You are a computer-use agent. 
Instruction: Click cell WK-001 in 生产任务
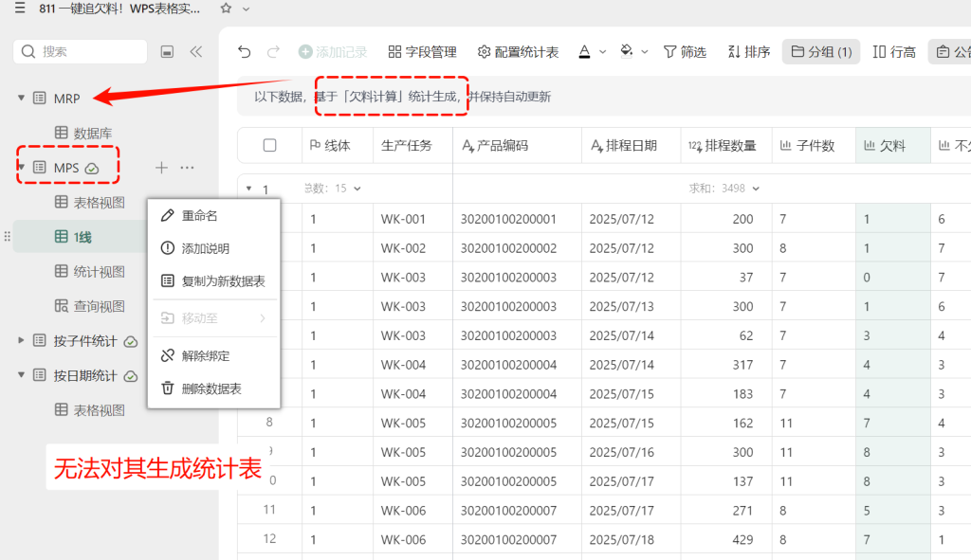(x=413, y=219)
